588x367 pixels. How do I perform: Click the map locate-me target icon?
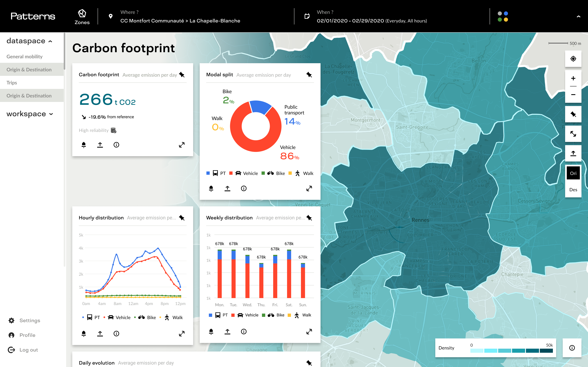(x=573, y=59)
